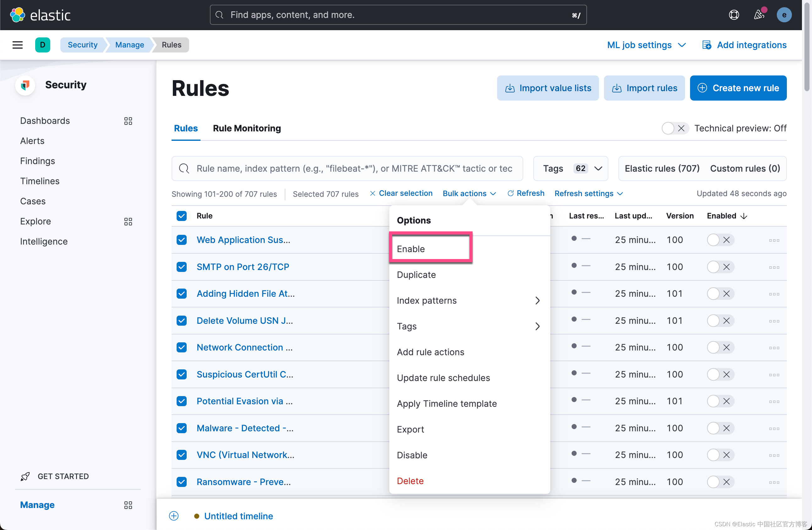The width and height of the screenshot is (812, 530).
Task: Expand the Tags submenu in Options
Action: [469, 326]
